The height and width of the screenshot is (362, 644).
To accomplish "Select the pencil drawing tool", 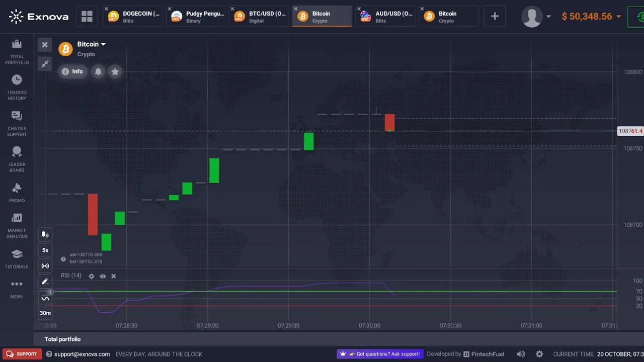I will pos(45,282).
